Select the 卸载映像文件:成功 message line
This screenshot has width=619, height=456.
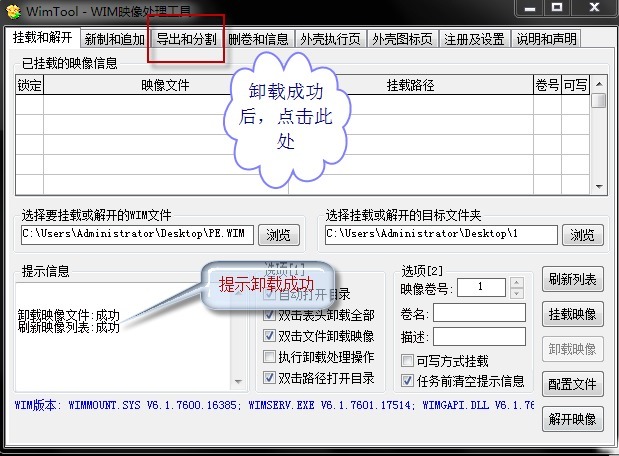68,315
